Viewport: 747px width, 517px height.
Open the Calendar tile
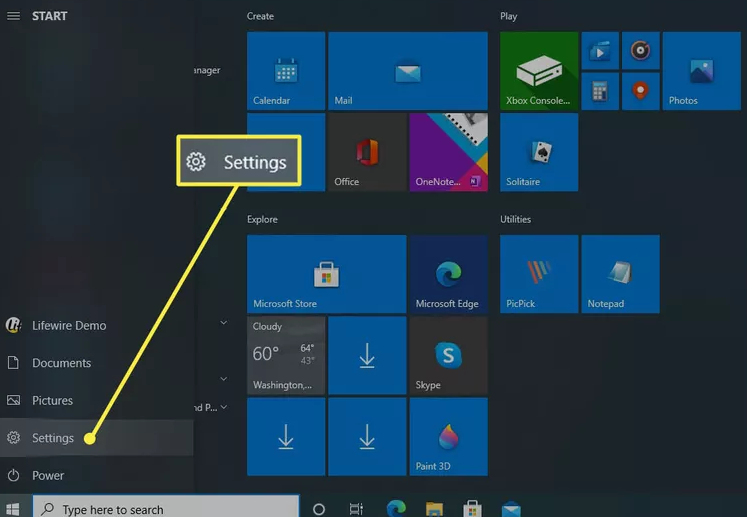click(286, 71)
